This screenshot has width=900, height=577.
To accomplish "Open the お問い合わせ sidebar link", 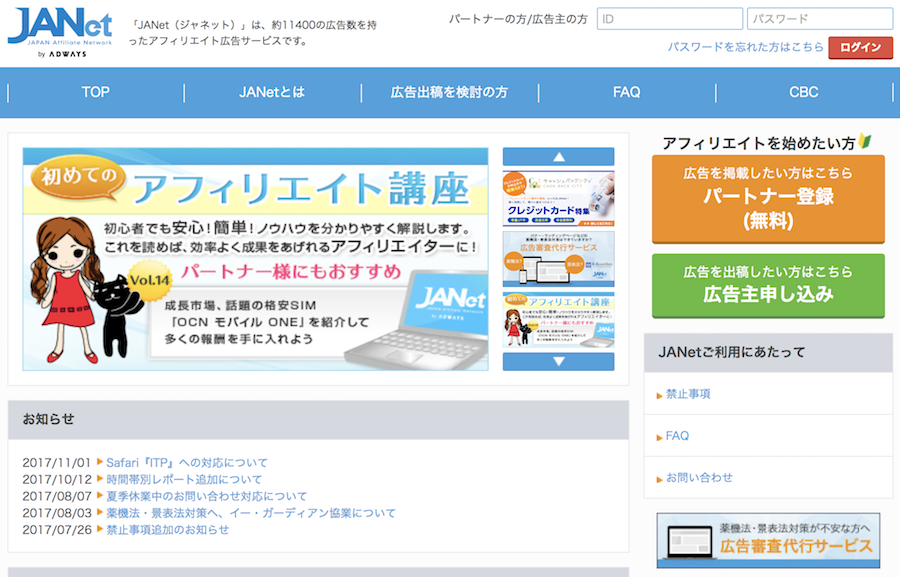I will (x=699, y=478).
